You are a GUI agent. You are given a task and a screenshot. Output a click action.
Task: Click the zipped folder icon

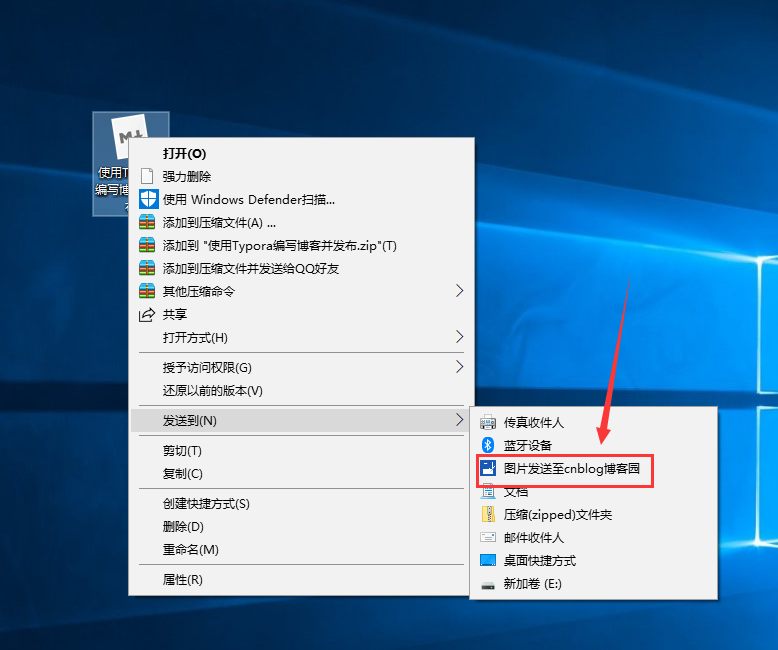(488, 515)
